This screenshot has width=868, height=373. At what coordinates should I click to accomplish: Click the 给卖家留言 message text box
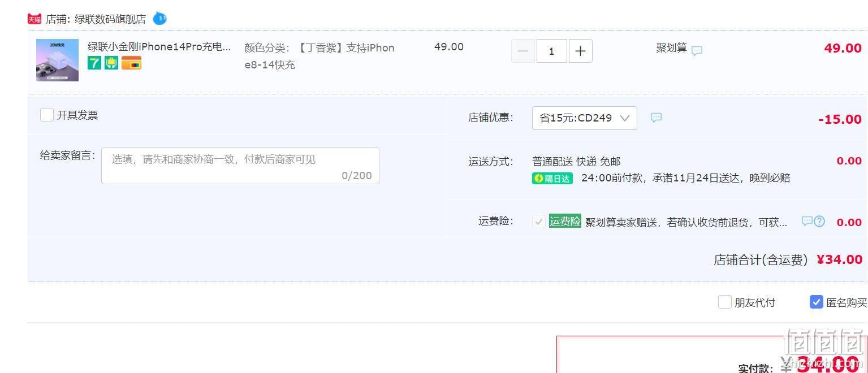pos(240,166)
